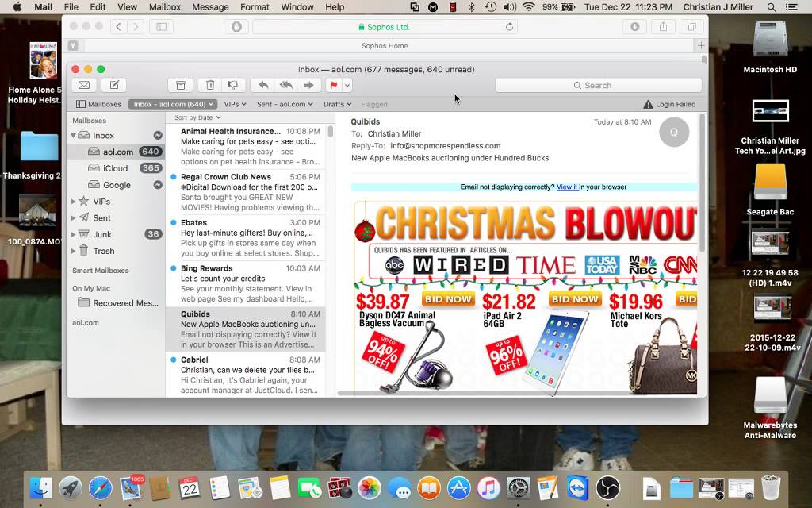Select the aol.com inbox

(x=117, y=152)
